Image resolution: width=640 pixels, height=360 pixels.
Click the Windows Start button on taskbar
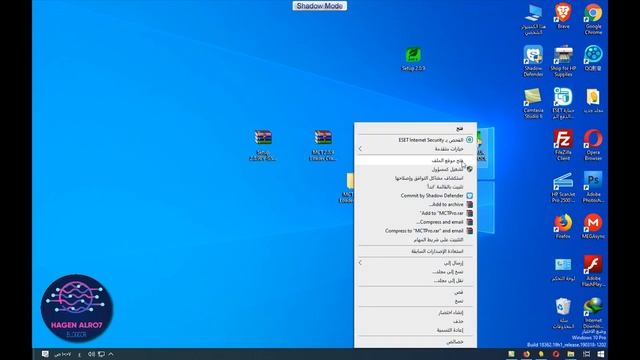click(x=601, y=354)
